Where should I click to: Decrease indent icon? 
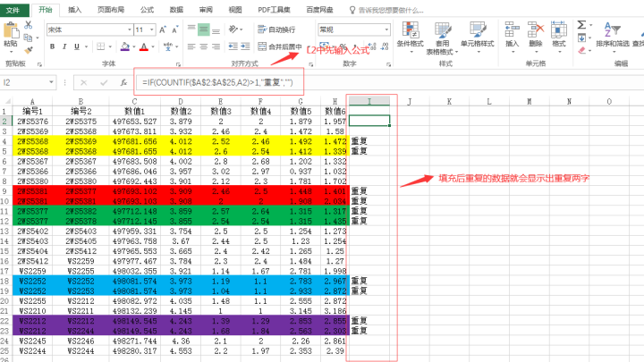click(233, 46)
